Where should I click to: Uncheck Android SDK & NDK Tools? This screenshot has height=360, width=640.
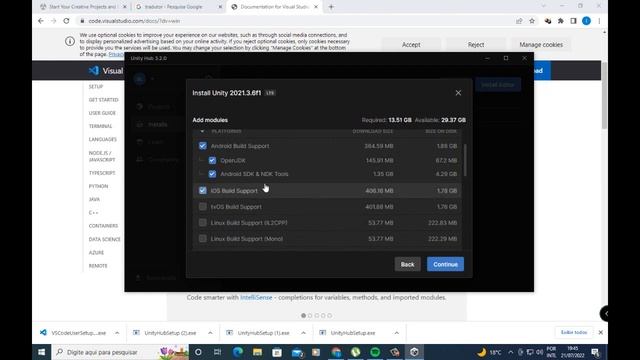click(212, 174)
